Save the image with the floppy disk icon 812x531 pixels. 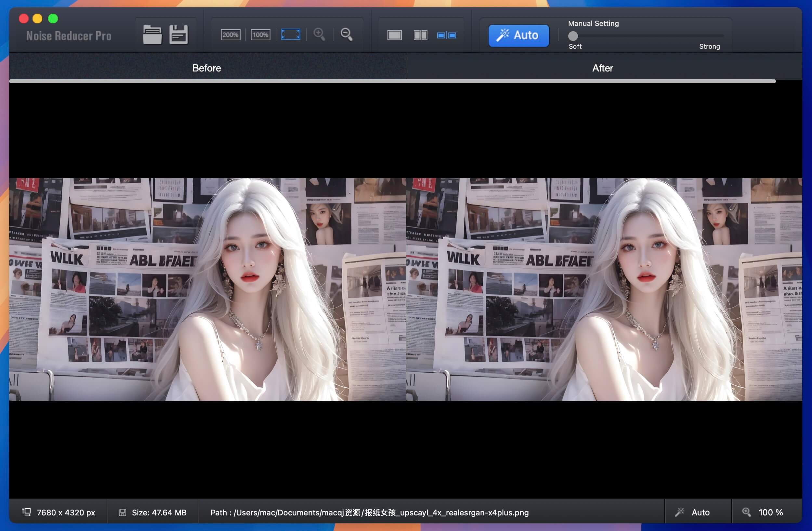(178, 35)
